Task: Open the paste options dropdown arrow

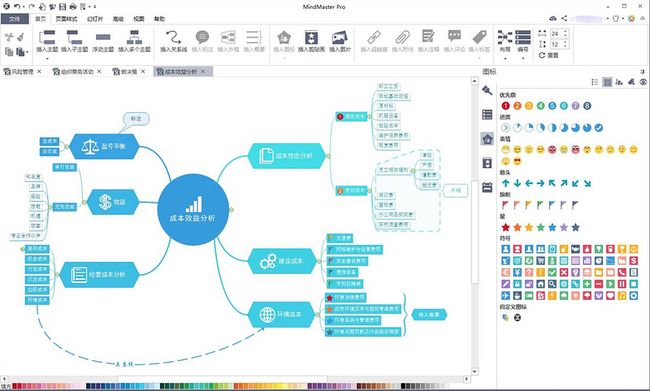Action: point(27,52)
